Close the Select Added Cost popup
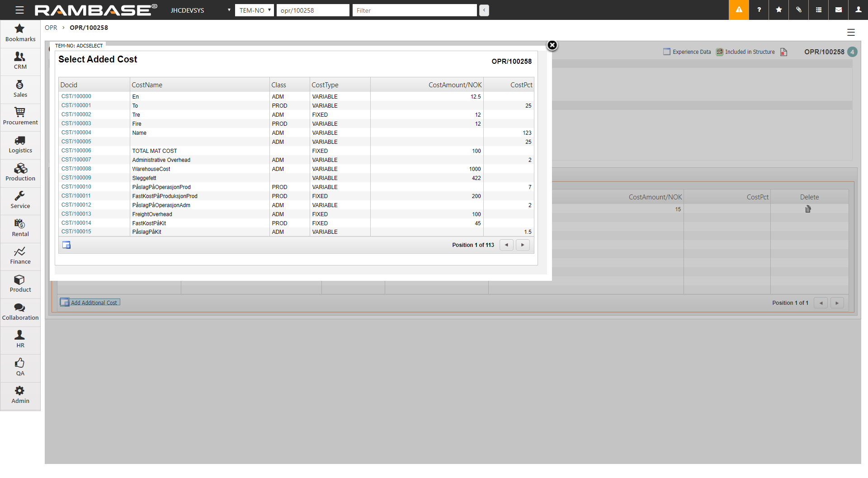Image resolution: width=868 pixels, height=478 pixels. pos(552,45)
